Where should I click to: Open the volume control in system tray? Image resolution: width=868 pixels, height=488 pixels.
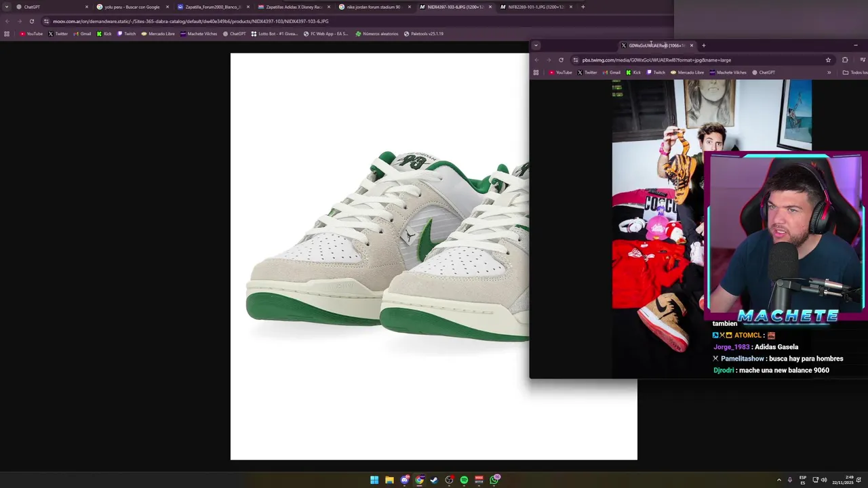[x=824, y=480]
